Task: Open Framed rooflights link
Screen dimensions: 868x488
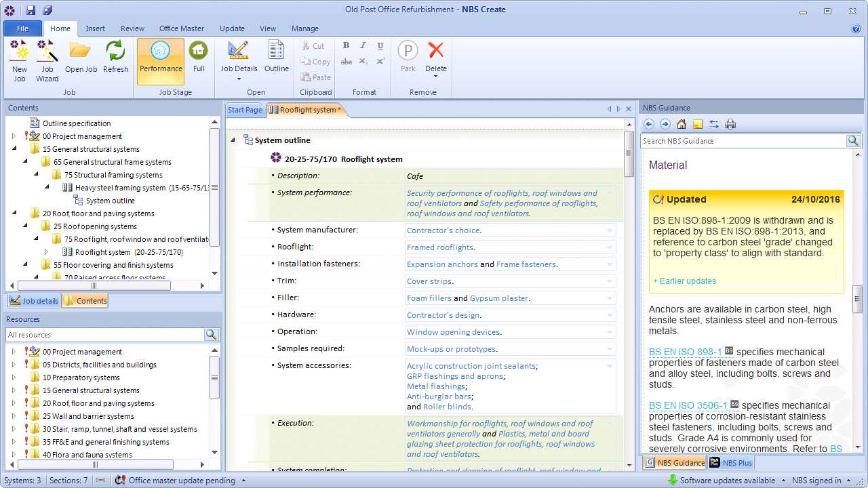Action: coord(439,247)
